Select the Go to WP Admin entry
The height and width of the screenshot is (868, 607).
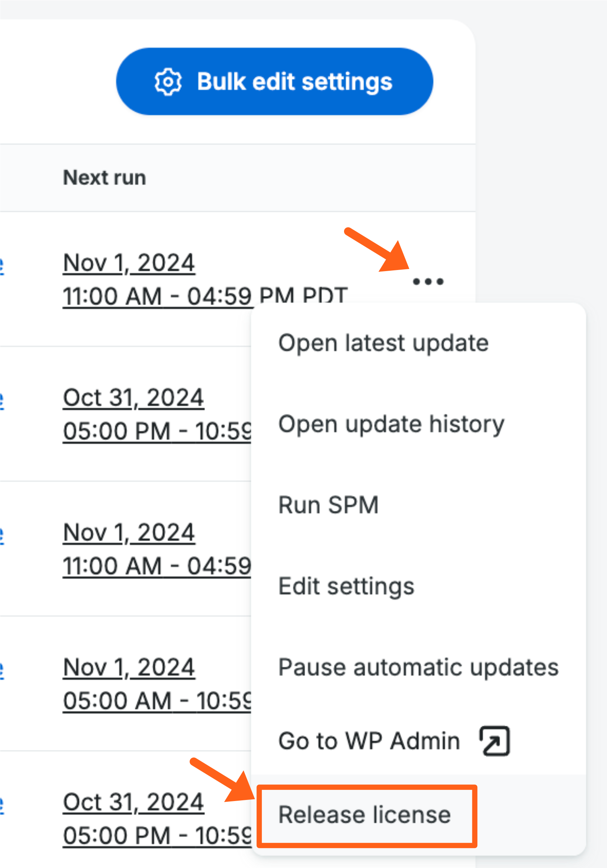369,741
